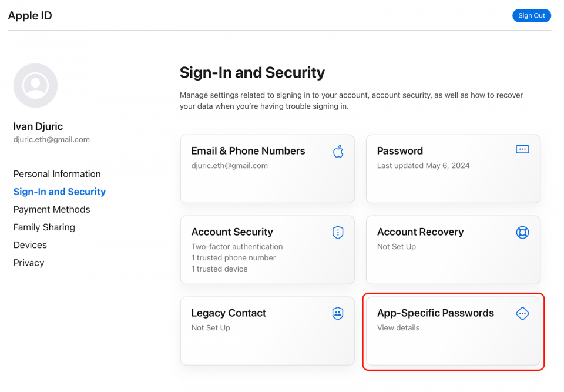Click the profile avatar picture

(x=35, y=85)
